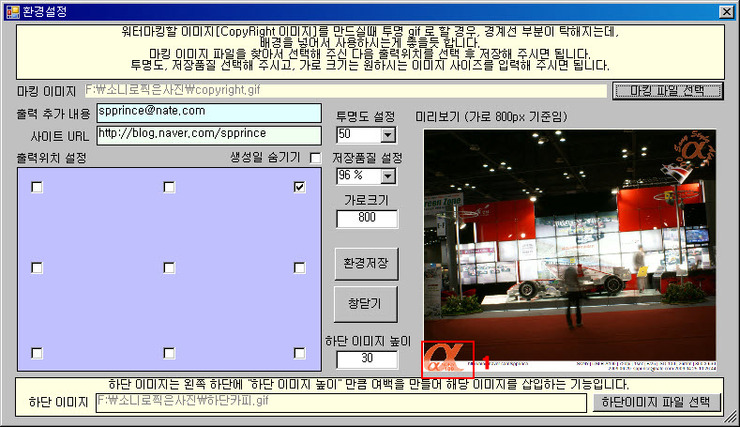Screen dimensions: 740x427
Task: Click the 창닫기 button
Action: click(x=366, y=304)
